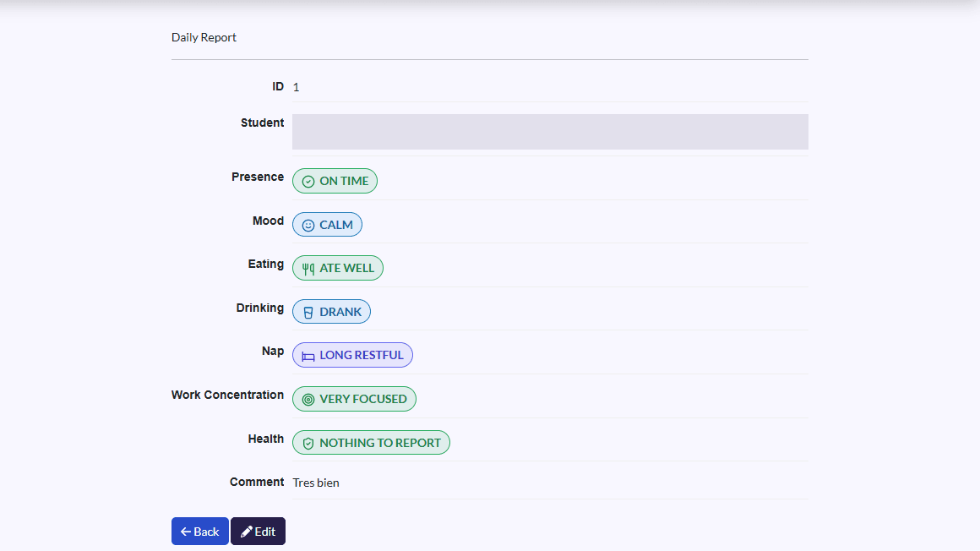Click the Edit button
This screenshot has height=551, width=980.
[x=259, y=531]
